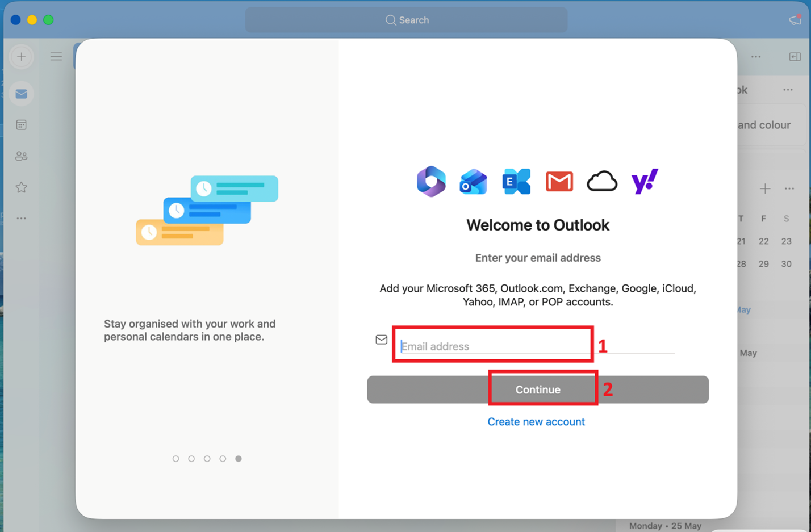811x532 pixels.
Task: Click the Outlook.com logo icon
Action: click(473, 182)
